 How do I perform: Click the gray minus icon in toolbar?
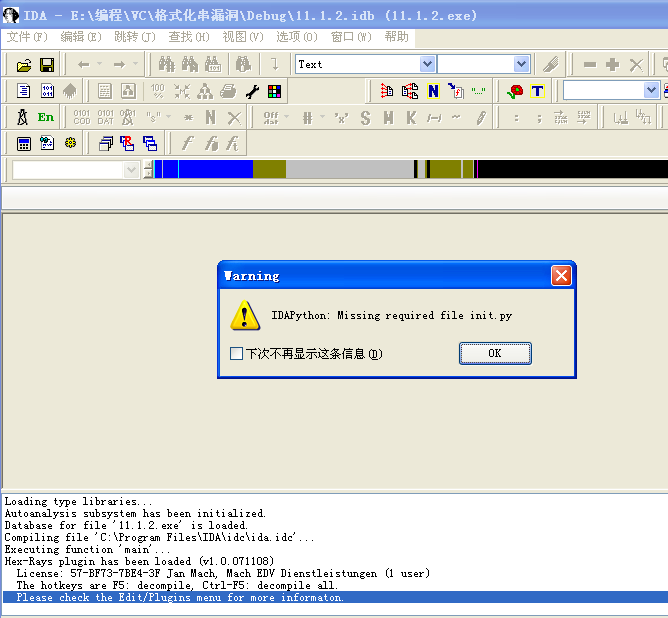(590, 65)
